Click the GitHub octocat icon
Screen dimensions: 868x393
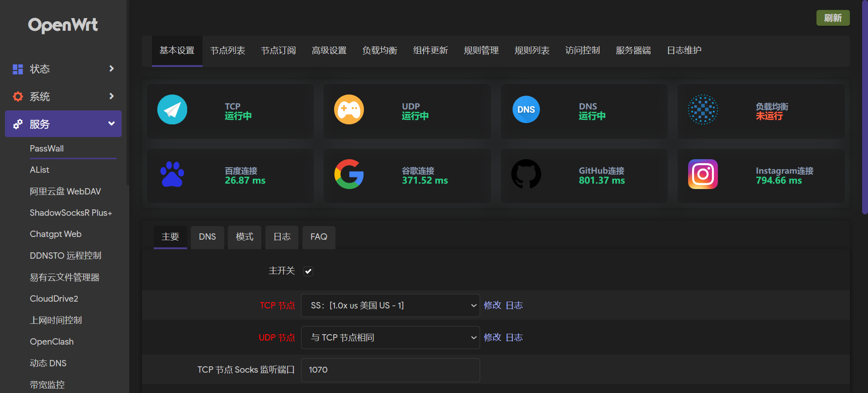coord(526,174)
